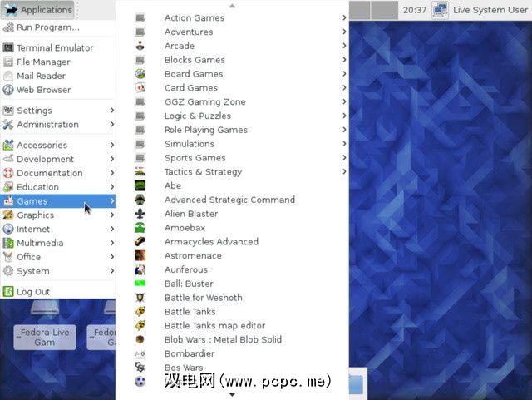Open the System menu entry
The image size is (532, 400).
[58, 271]
